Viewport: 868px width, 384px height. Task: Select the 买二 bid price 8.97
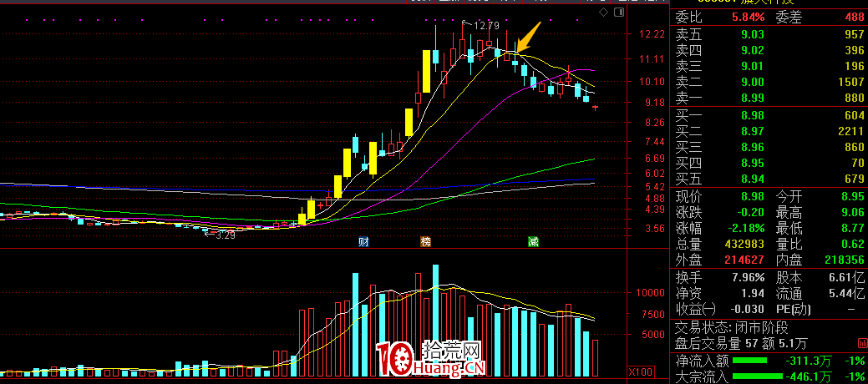click(x=753, y=131)
